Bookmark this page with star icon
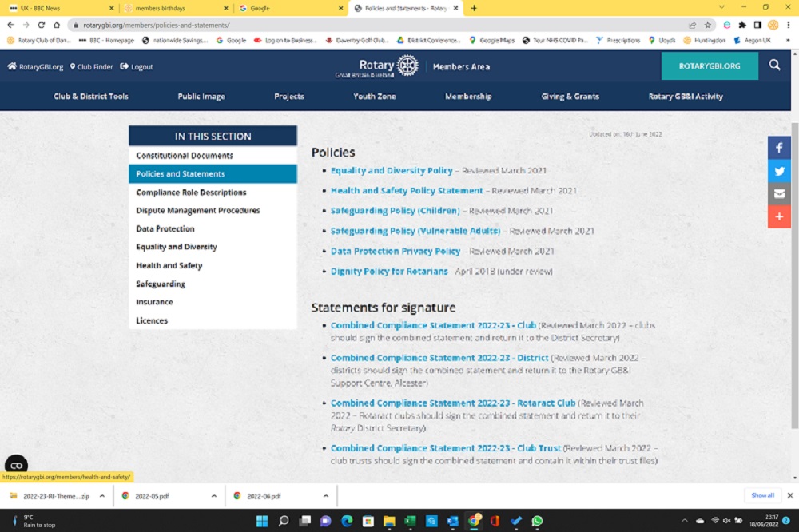The image size is (799, 532). (707, 25)
